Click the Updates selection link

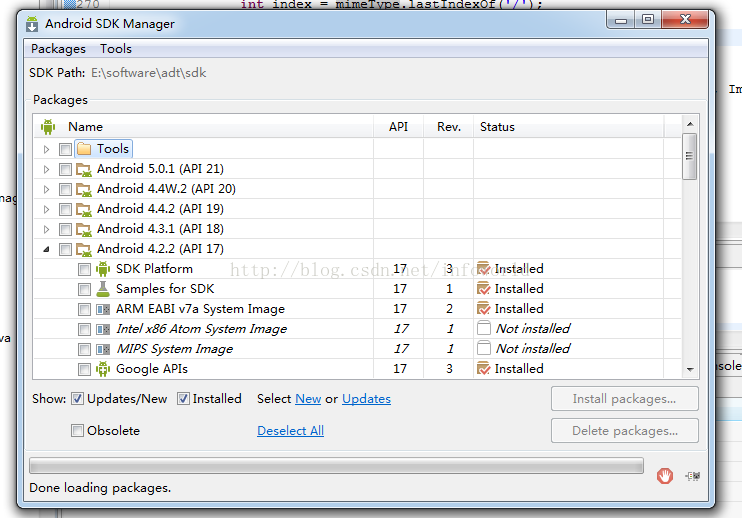(x=366, y=399)
